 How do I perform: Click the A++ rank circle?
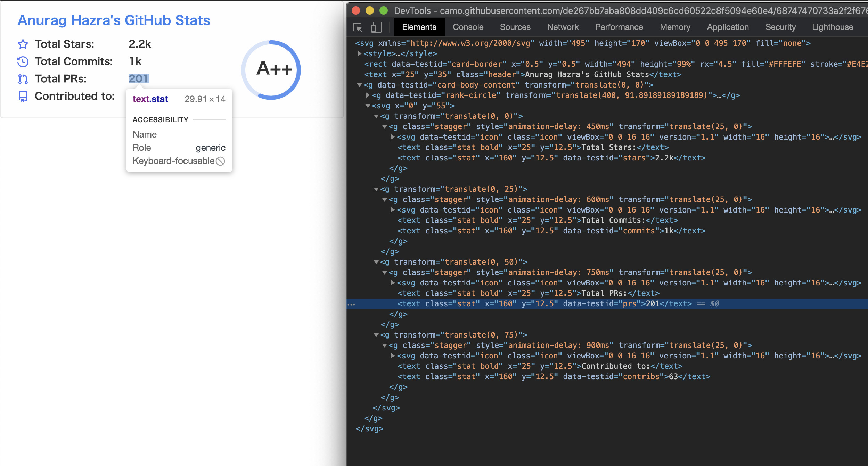(271, 70)
